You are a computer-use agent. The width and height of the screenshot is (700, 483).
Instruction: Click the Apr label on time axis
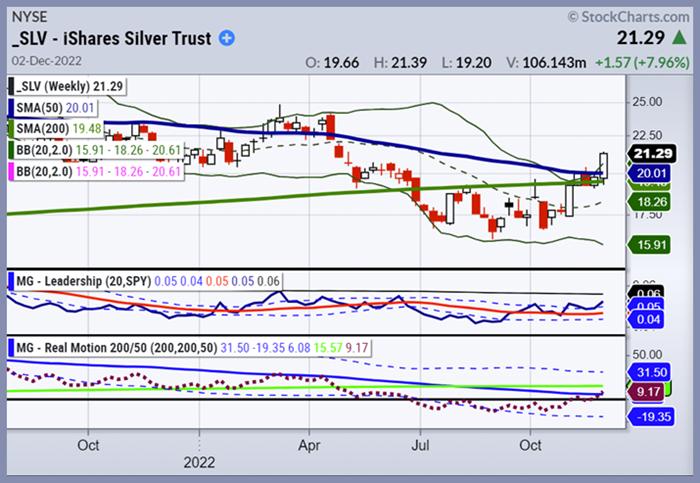pos(309,445)
